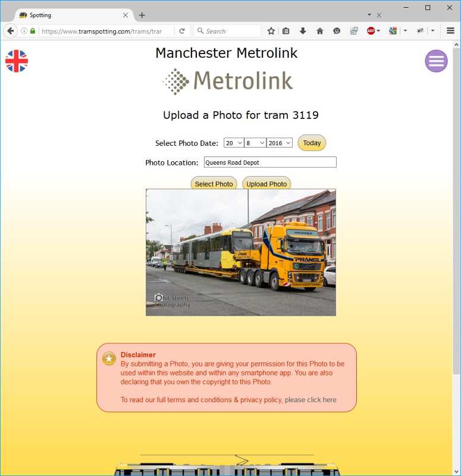Bookmark this page with the star icon
The image size is (461, 476).
(x=271, y=31)
